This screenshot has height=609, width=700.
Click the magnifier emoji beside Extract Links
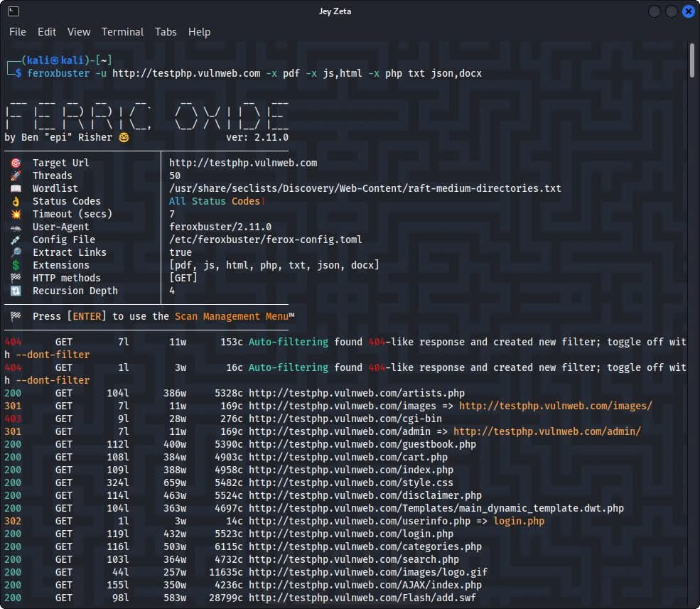click(16, 252)
